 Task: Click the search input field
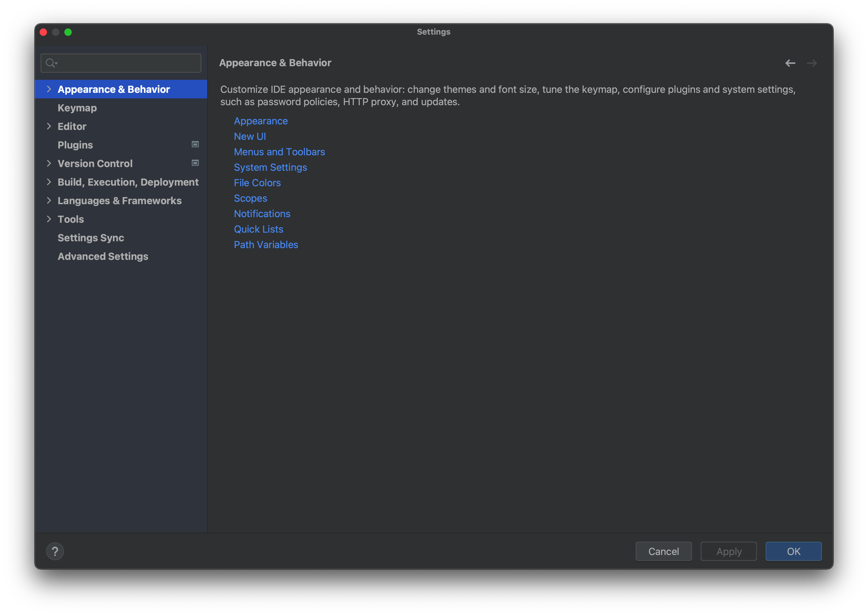(122, 62)
